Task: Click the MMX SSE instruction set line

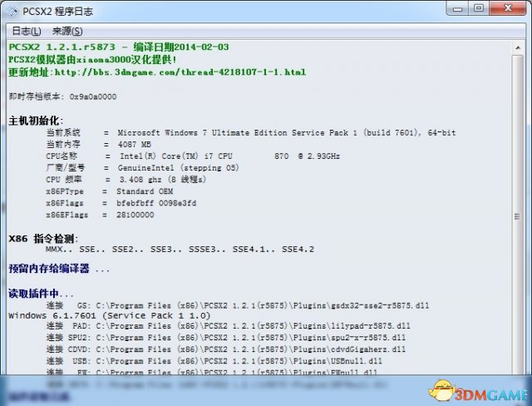Action: [x=180, y=250]
